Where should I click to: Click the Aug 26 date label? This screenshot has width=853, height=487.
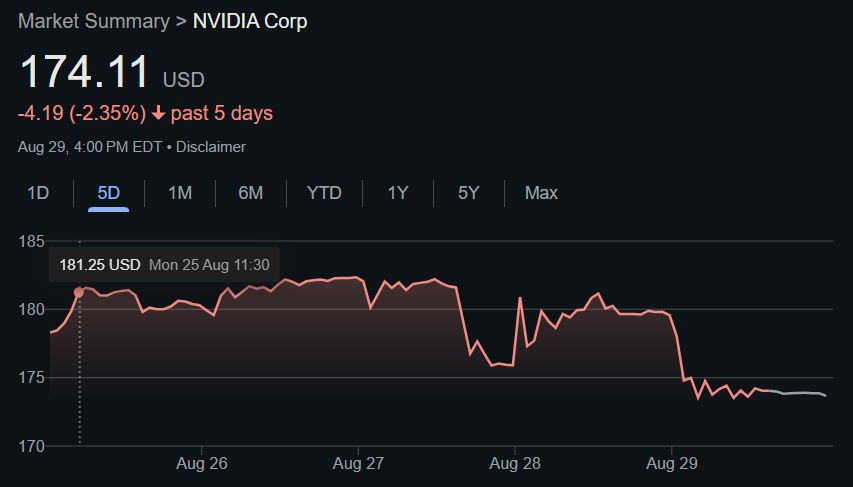tap(202, 464)
